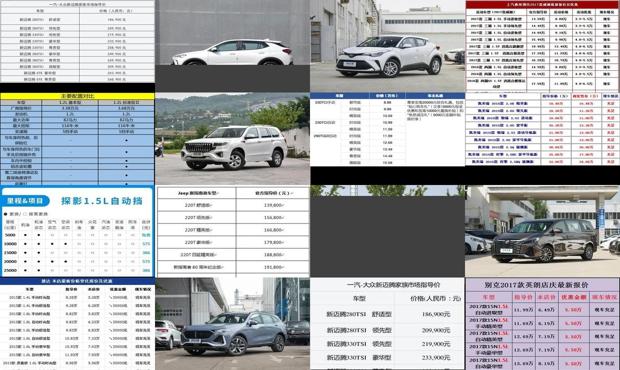620x370 pixels.
Task: View the blue-gray SUV parked photo
Action: coord(232,324)
